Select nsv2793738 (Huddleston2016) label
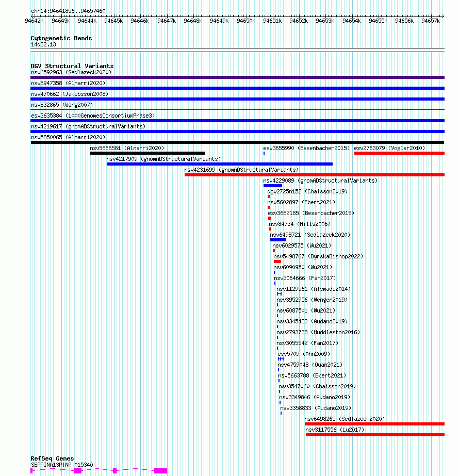Viewport: 459px width, 476px height. (x=318, y=332)
